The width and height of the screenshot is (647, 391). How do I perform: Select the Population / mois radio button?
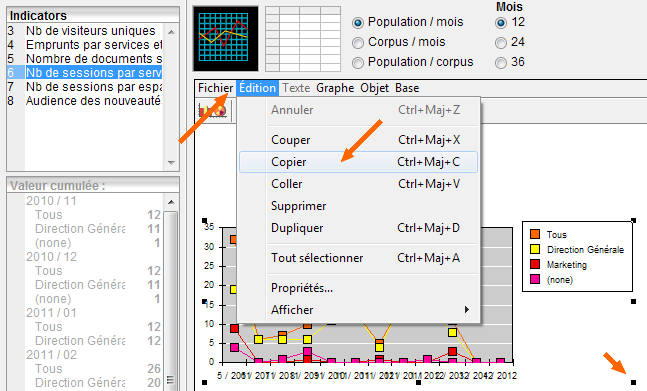click(x=358, y=23)
